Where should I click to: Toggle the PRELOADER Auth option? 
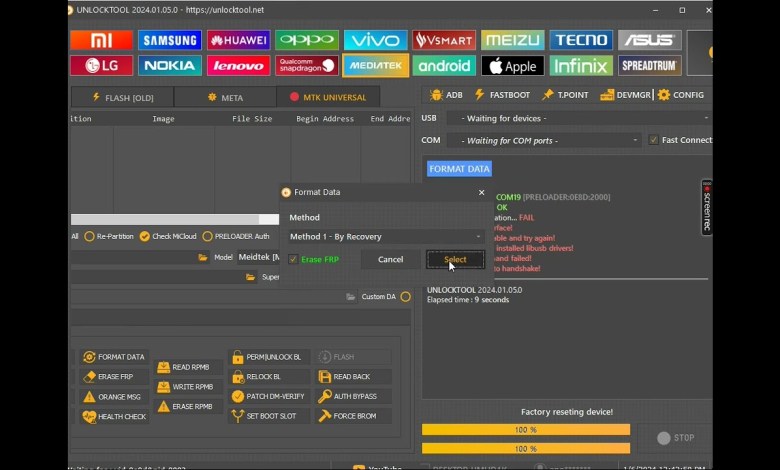tap(207, 237)
